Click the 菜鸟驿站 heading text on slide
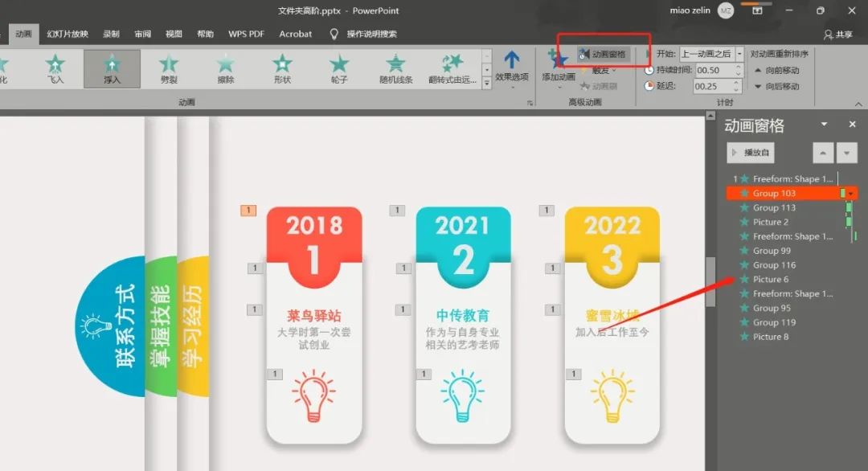The image size is (868, 471). (x=314, y=316)
